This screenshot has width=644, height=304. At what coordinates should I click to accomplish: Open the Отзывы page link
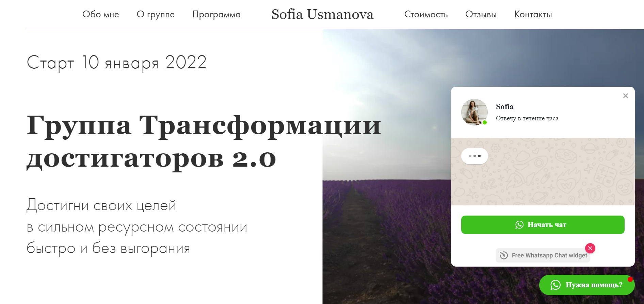[x=481, y=14]
